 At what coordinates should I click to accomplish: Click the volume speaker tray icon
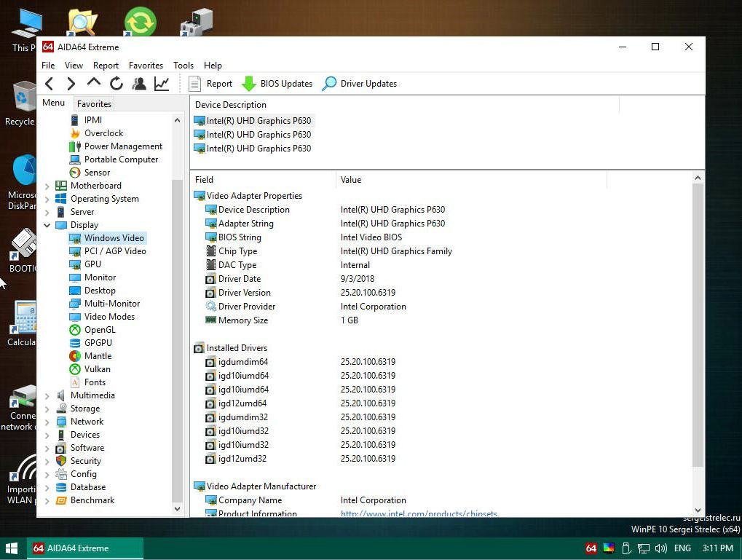(660, 548)
